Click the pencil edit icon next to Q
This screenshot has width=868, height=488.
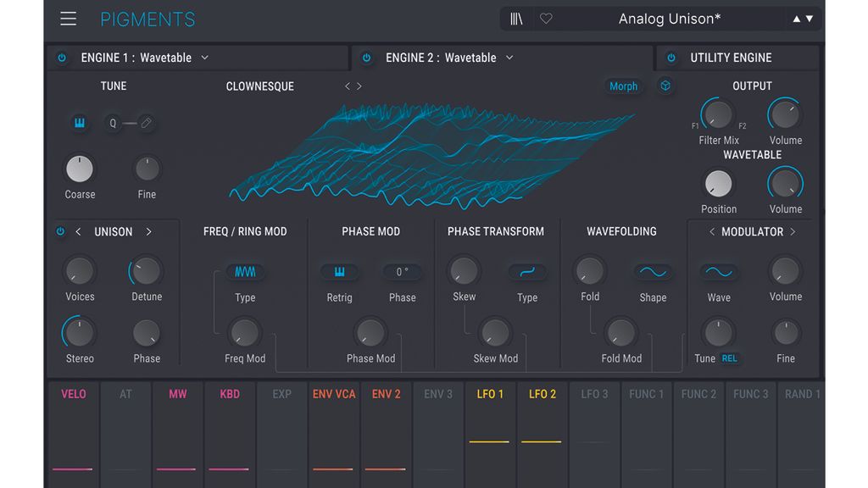coord(146,123)
